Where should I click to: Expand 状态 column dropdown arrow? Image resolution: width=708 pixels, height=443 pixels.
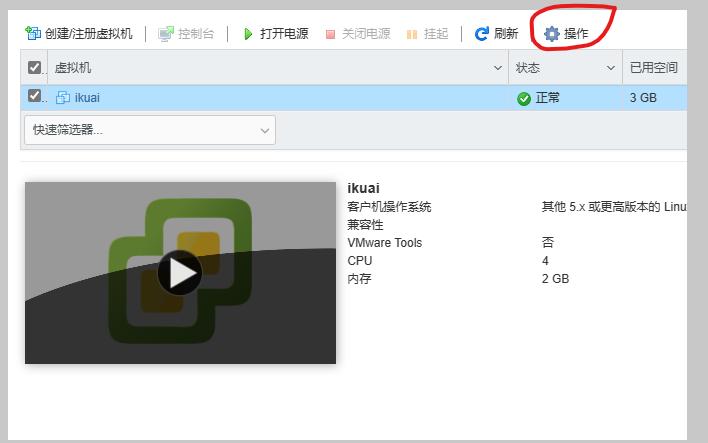coord(610,68)
